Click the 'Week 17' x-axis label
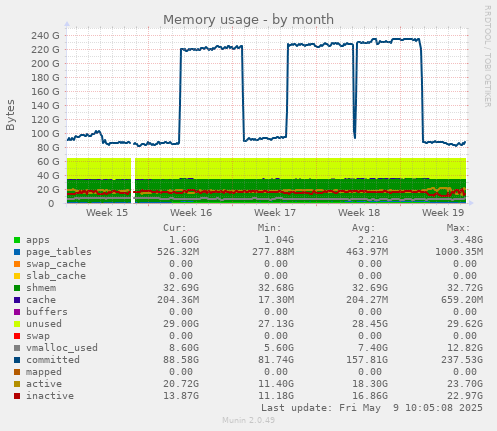This screenshot has height=431, width=497. (275, 213)
